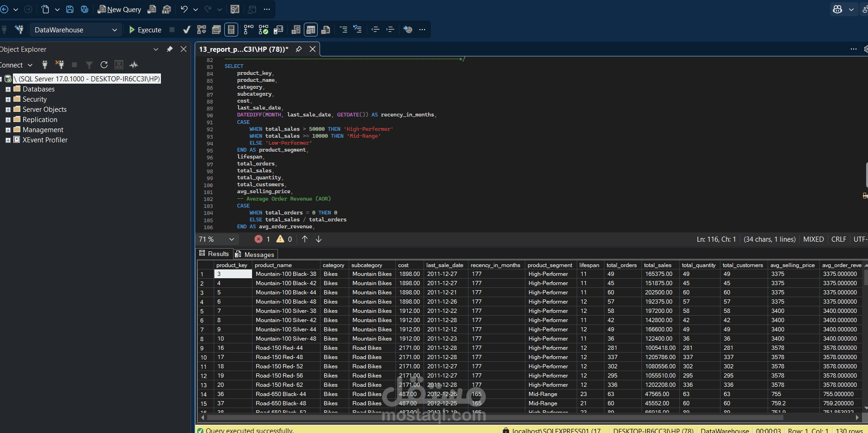The height and width of the screenshot is (433, 868).
Task: Click the Undo arrow icon
Action: tap(184, 9)
